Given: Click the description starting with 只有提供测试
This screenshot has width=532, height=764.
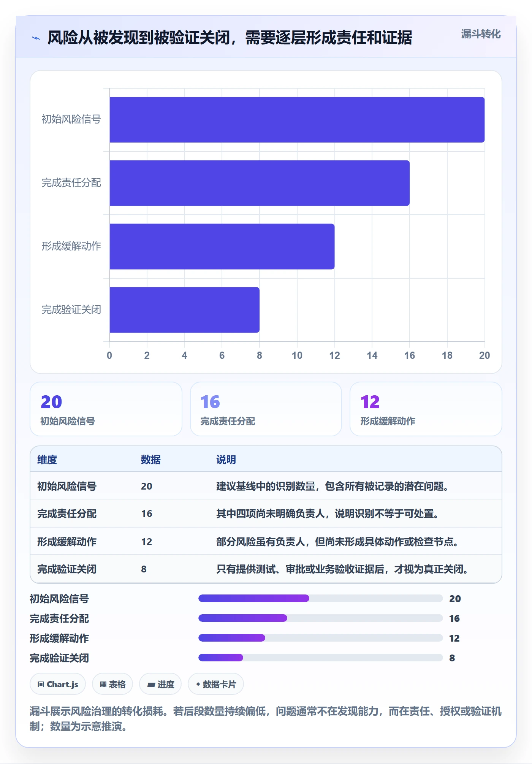Looking at the screenshot, I should click(342, 569).
